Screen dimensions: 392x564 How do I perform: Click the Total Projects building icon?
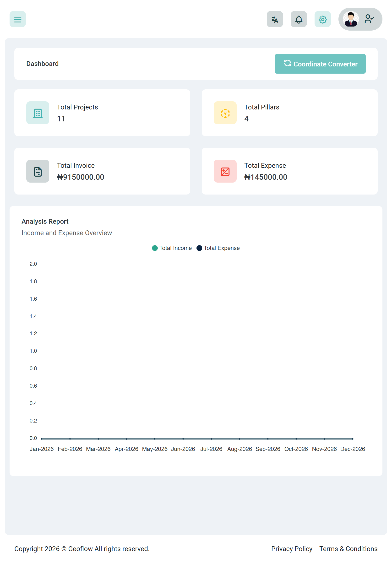(38, 113)
